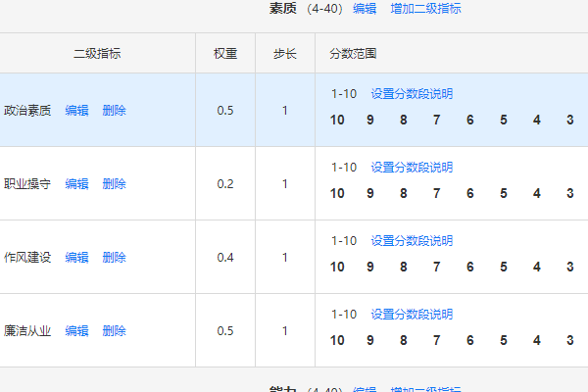Viewport: 588px width, 392px height.
Task: Delete the 廉洁从业 indicator
Action: [115, 331]
